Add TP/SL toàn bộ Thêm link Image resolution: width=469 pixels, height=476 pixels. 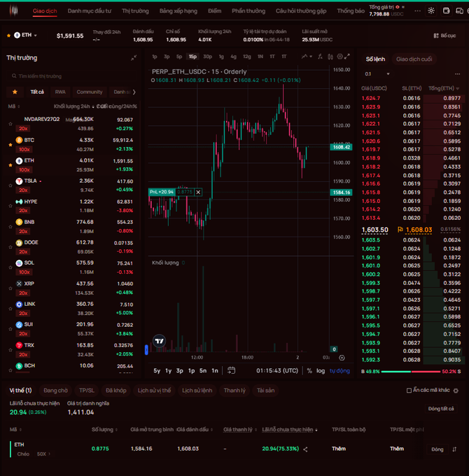click(339, 449)
